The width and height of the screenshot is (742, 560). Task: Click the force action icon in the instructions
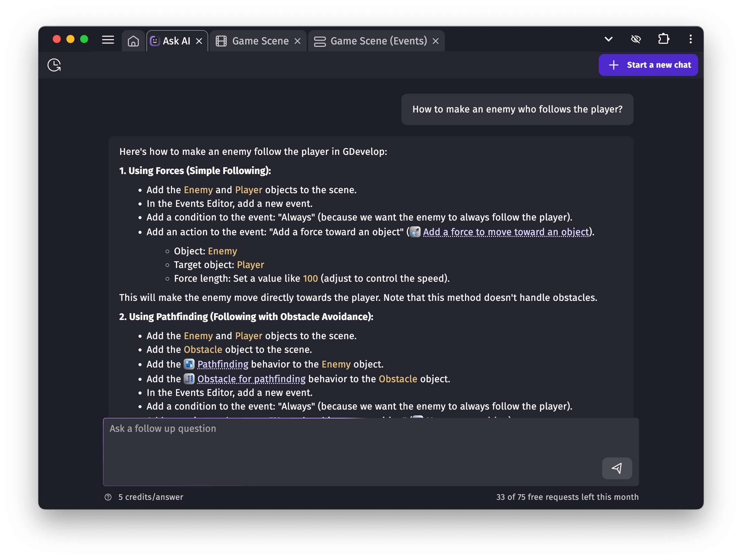tap(415, 232)
